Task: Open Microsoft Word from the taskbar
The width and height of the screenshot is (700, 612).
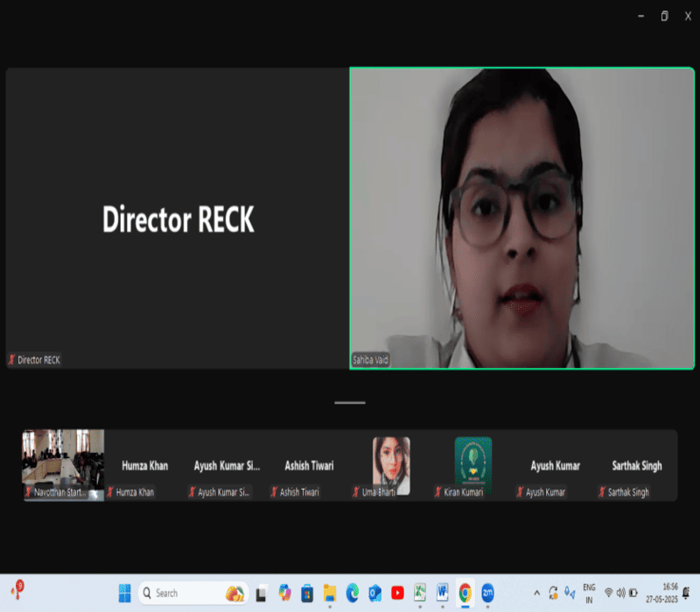Action: [443, 593]
